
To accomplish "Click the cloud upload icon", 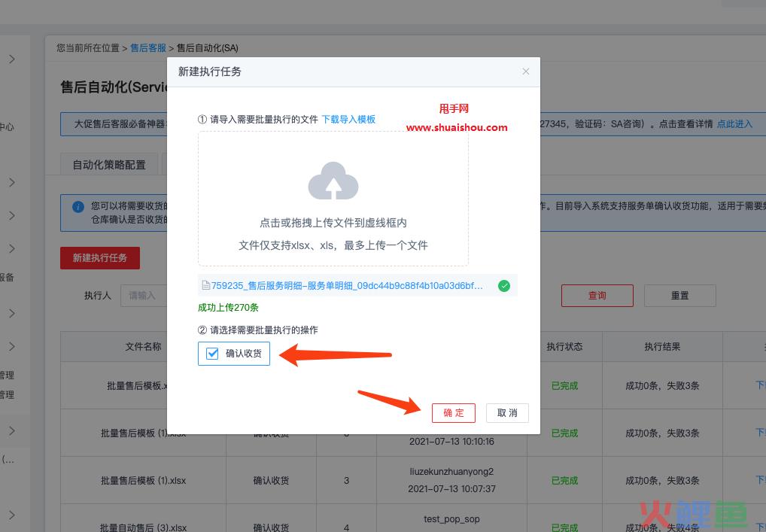I will (x=333, y=181).
